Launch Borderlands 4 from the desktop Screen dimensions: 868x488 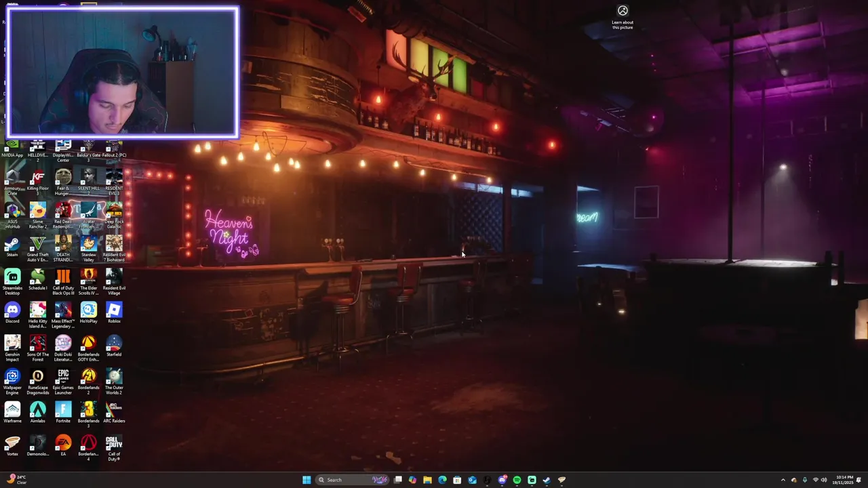pyautogui.click(x=88, y=448)
